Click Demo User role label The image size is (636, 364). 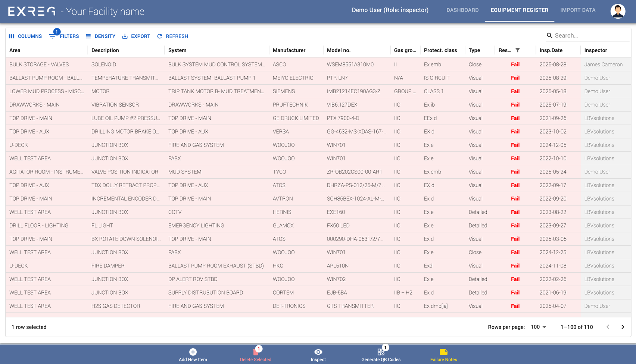tap(390, 10)
